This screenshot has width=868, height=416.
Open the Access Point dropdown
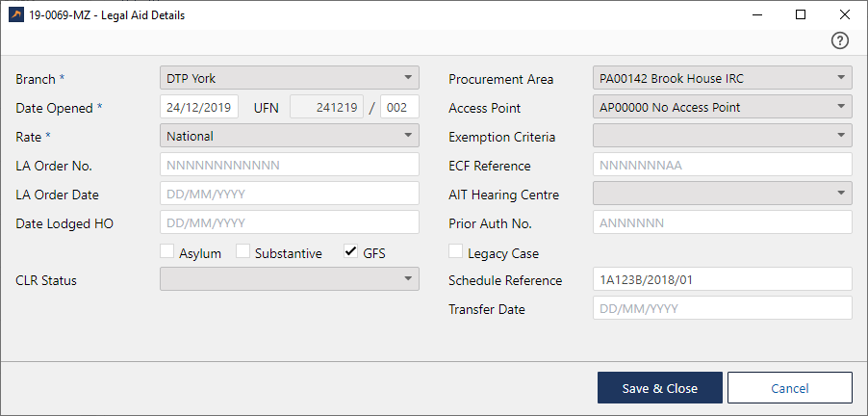tap(722, 107)
